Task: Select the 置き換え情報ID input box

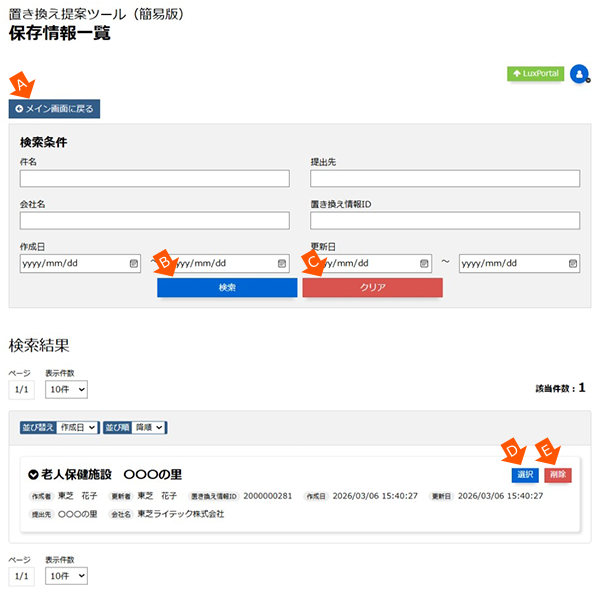Action: pos(445,221)
